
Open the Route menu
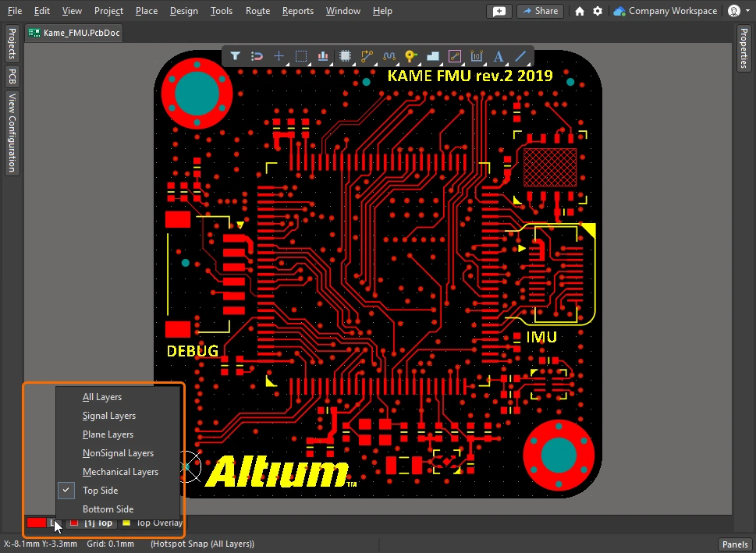257,11
